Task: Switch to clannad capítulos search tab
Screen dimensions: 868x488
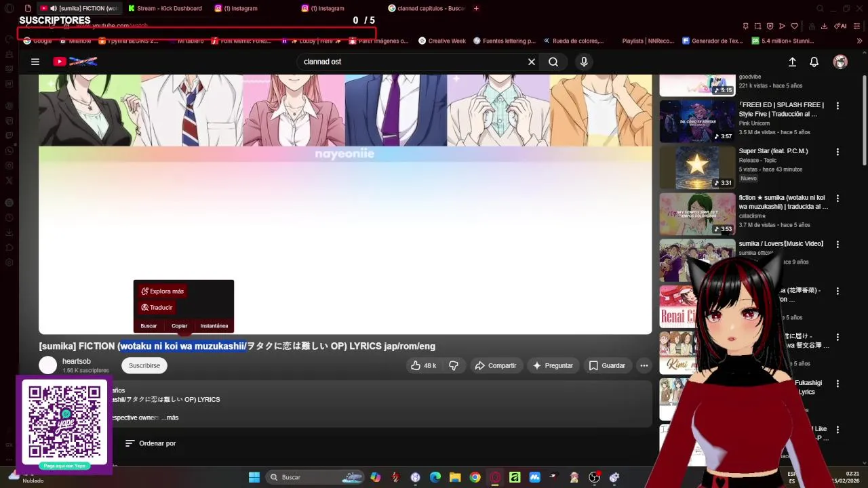Action: pyautogui.click(x=426, y=8)
